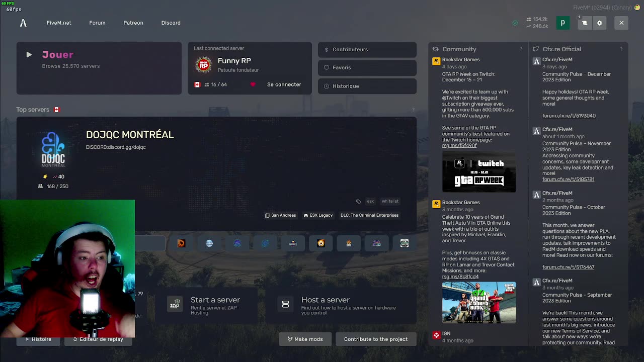Click the Community feed help question mark
The width and height of the screenshot is (644, 362).
pos(521,49)
